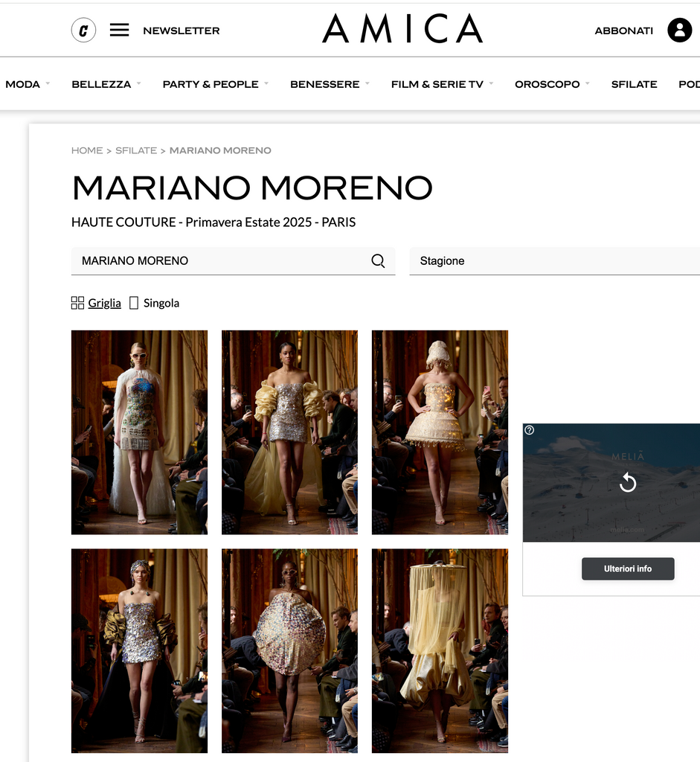
Task: Open the illuminated lampshade dress photo
Action: click(x=440, y=432)
